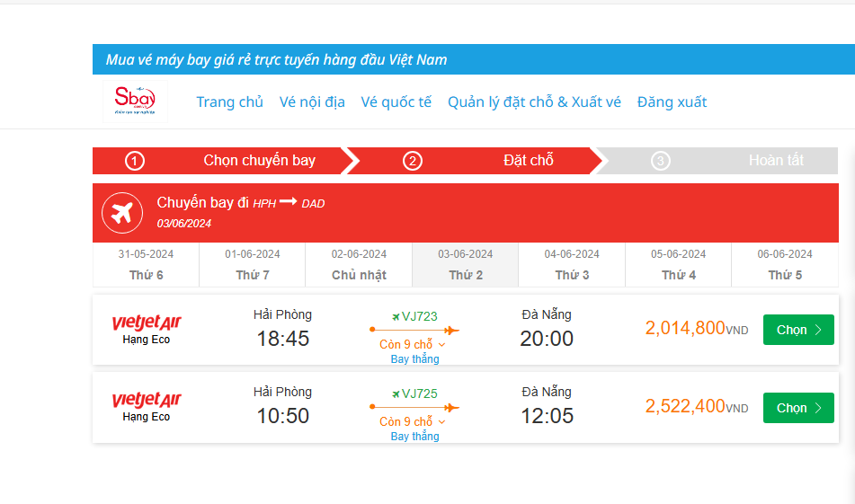
Task: Select the 18:45 flight with Chọn button
Action: point(798,330)
